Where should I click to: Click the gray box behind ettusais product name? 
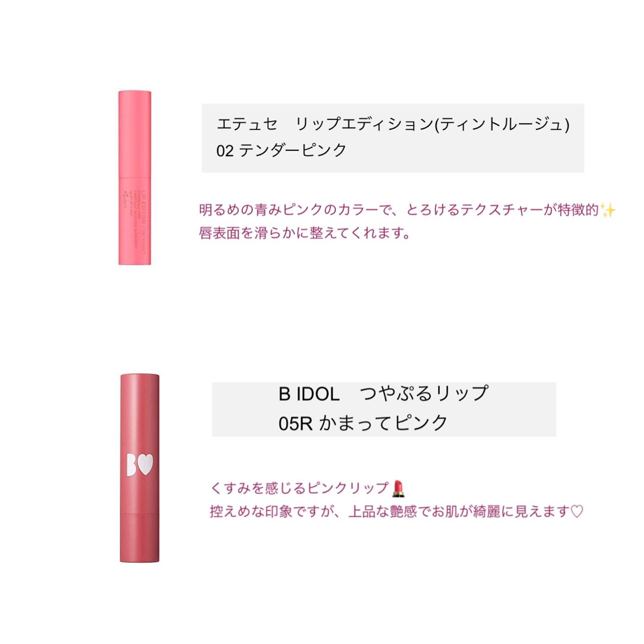click(x=393, y=138)
